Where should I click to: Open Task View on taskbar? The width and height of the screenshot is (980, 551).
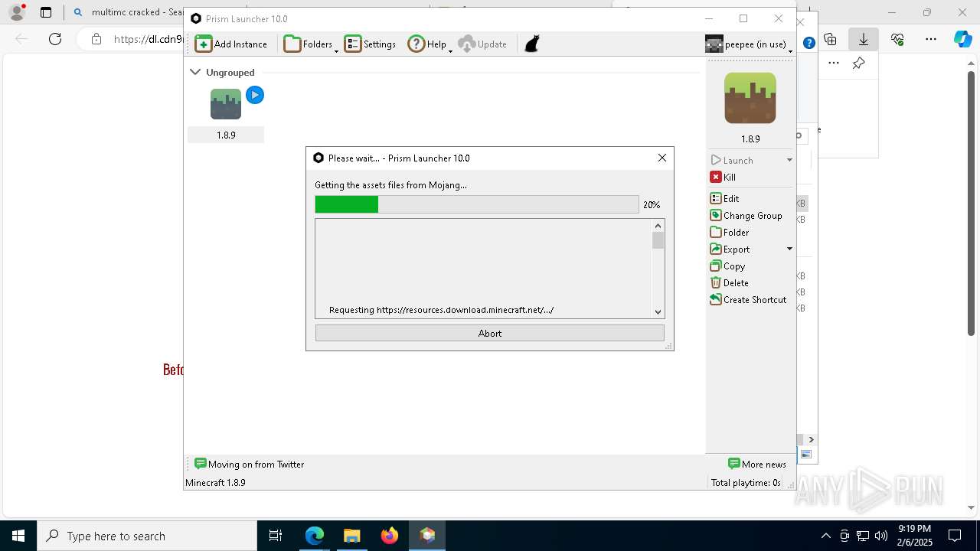coord(276,536)
